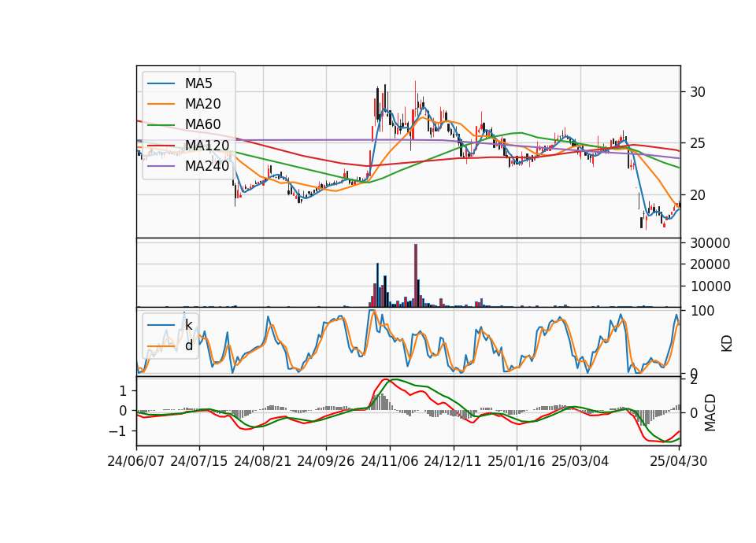Click the MA5 legend label
Image resolution: width=756 pixels, height=543 pixels.
(198, 83)
